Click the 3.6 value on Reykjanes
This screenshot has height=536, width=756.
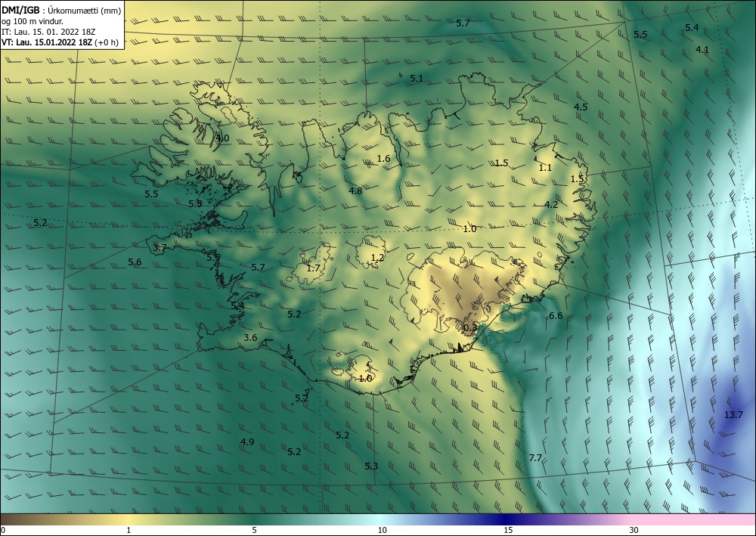(250, 337)
